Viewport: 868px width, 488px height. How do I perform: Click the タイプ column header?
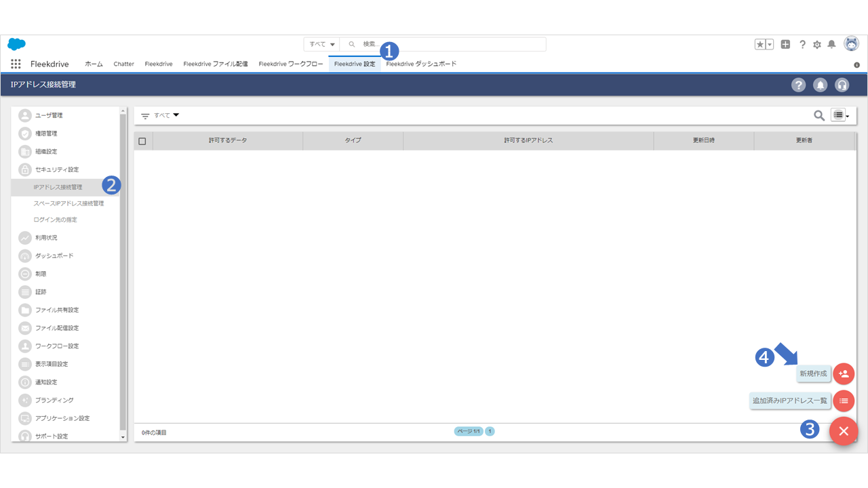coord(353,140)
